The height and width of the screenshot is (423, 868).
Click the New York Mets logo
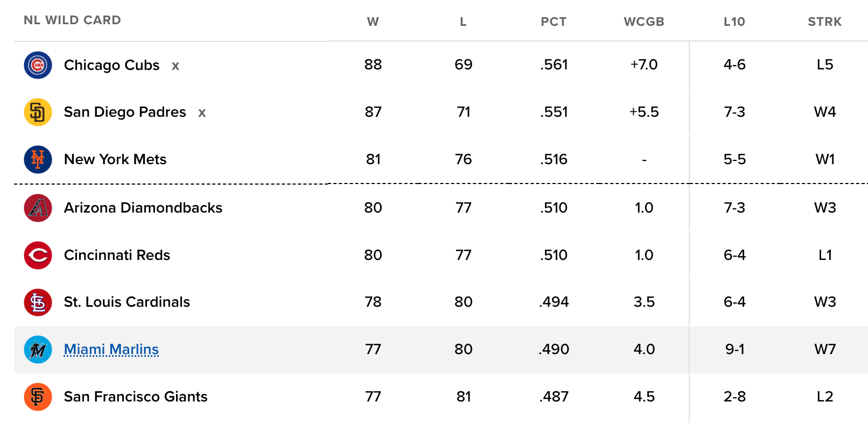tap(38, 159)
